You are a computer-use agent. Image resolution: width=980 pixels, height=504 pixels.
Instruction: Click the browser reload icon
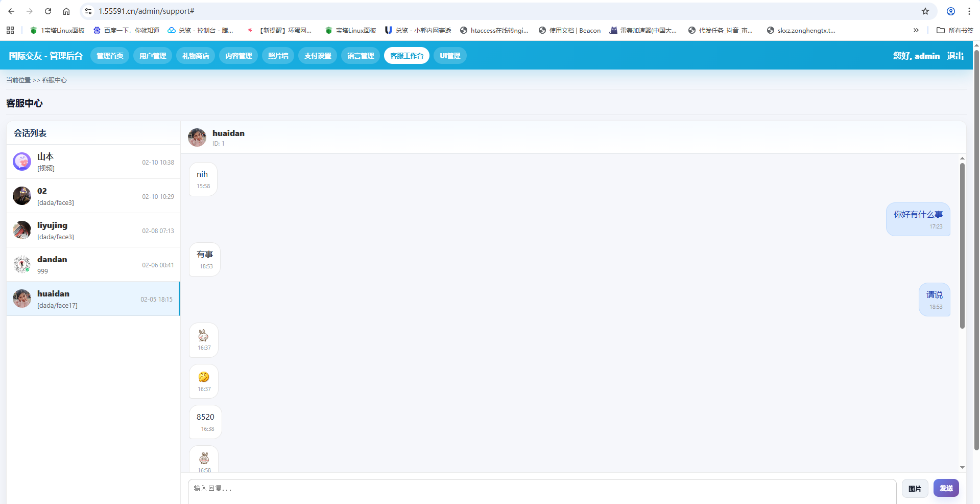pyautogui.click(x=48, y=11)
